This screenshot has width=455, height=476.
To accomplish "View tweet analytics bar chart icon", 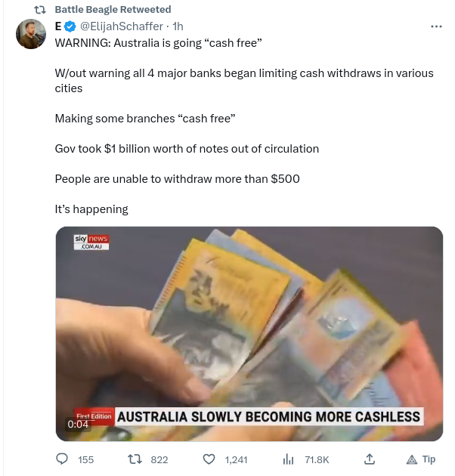I will point(288,459).
